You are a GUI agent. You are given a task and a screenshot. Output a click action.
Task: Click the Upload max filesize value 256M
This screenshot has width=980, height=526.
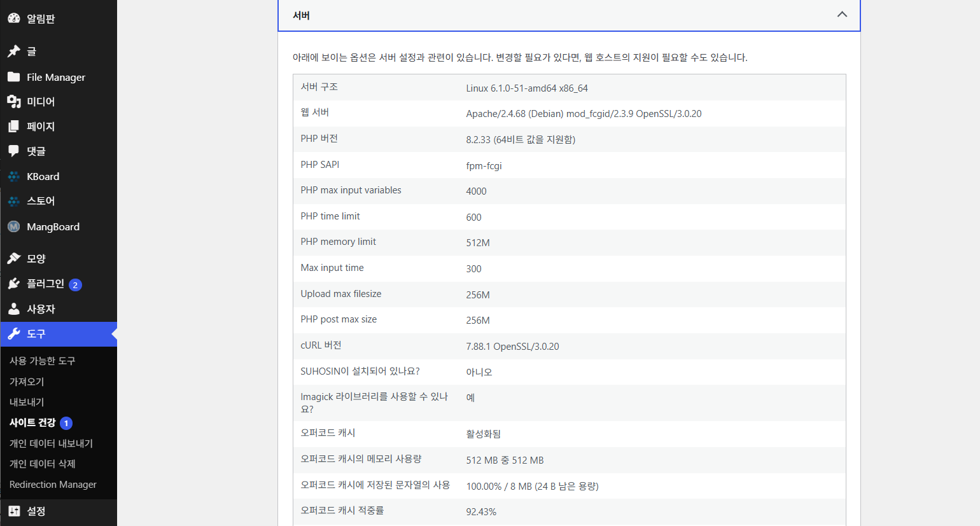(x=478, y=295)
